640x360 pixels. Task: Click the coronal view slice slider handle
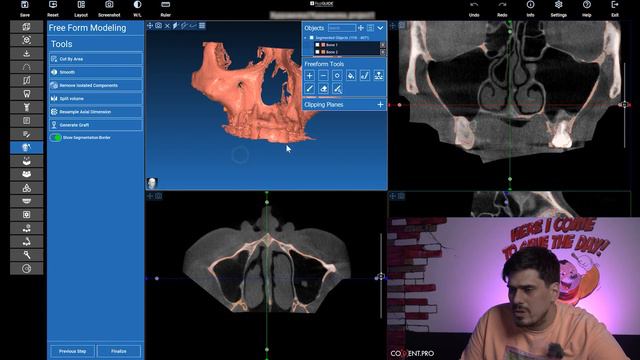pos(624,105)
